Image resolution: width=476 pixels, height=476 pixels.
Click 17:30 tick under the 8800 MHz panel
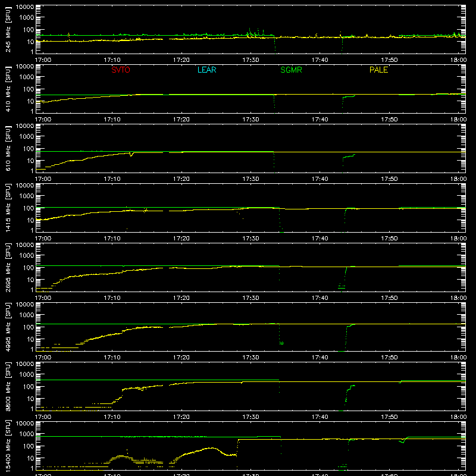[x=250, y=417]
